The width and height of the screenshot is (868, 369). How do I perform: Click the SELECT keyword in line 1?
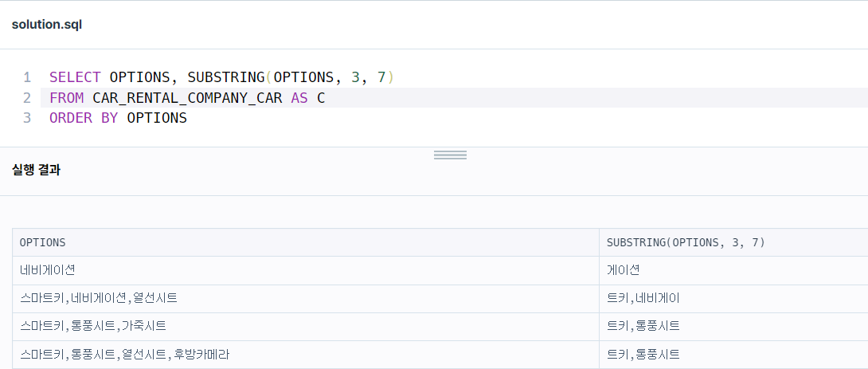tap(76, 77)
